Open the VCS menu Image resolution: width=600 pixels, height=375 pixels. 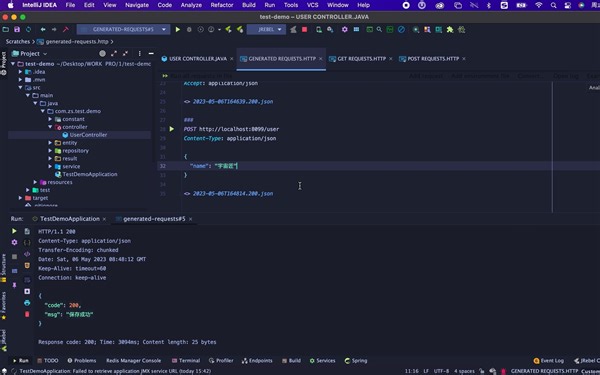coord(312,5)
